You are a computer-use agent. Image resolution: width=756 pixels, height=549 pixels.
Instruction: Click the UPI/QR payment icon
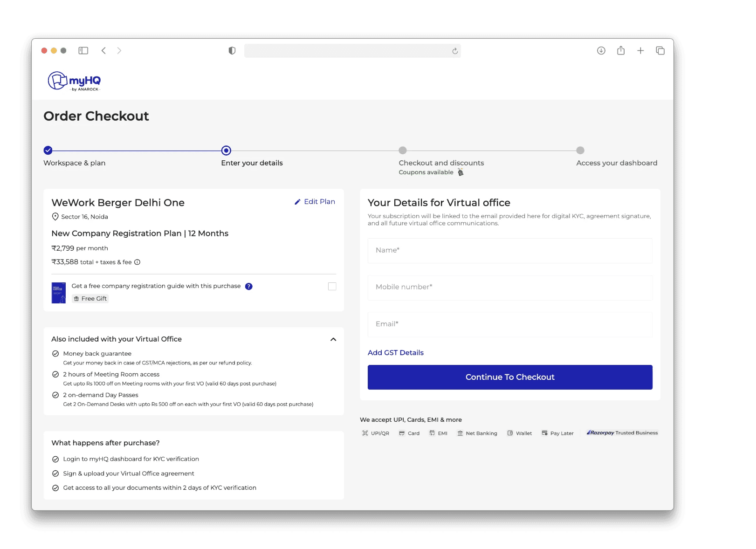[365, 433]
